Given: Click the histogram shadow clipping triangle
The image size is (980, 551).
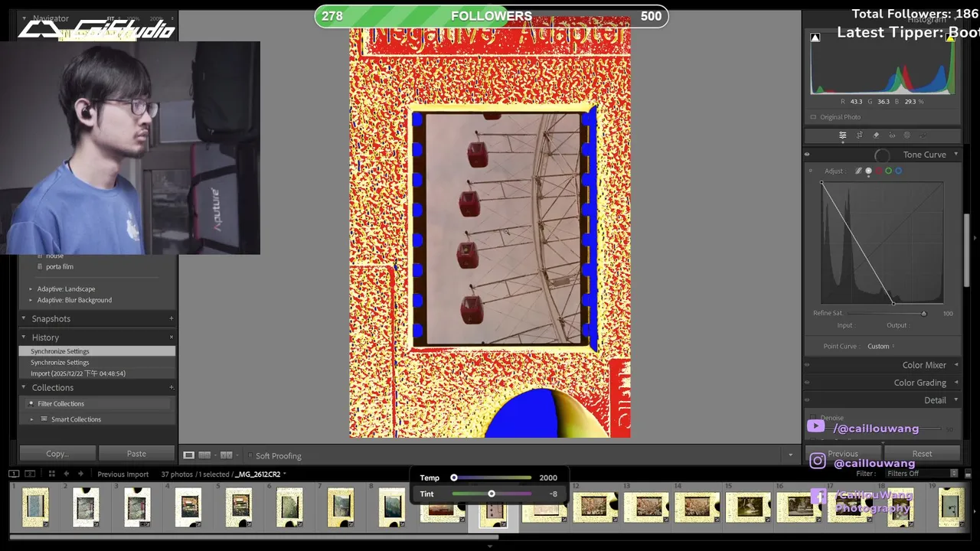Looking at the screenshot, I should pos(815,37).
